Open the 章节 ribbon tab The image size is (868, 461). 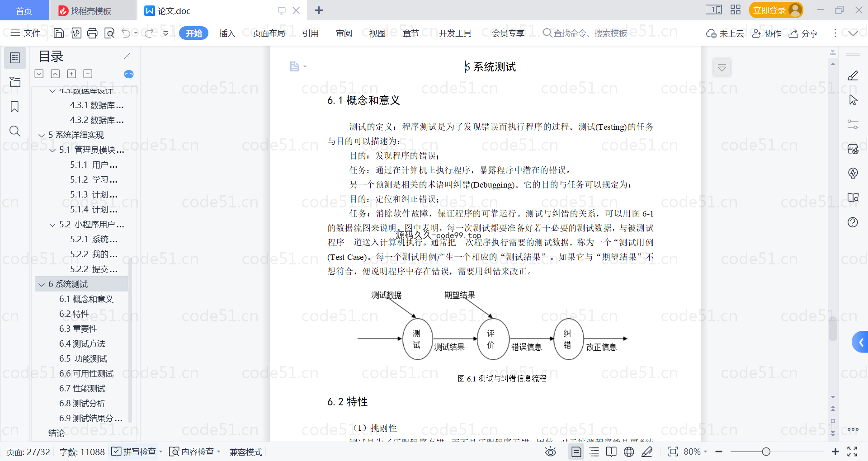tap(410, 33)
